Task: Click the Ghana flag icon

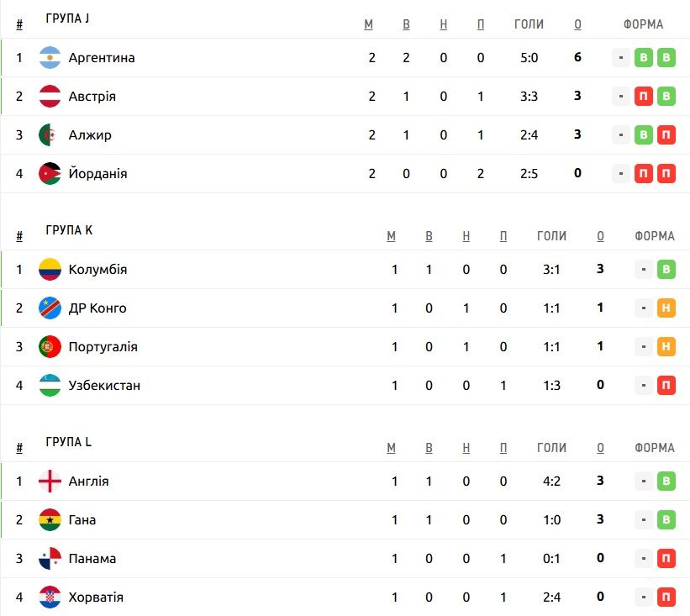Action: (50, 520)
